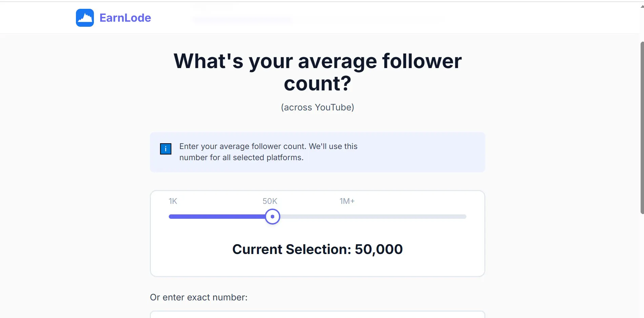
Task: Focus the exact number input field
Action: [318, 315]
